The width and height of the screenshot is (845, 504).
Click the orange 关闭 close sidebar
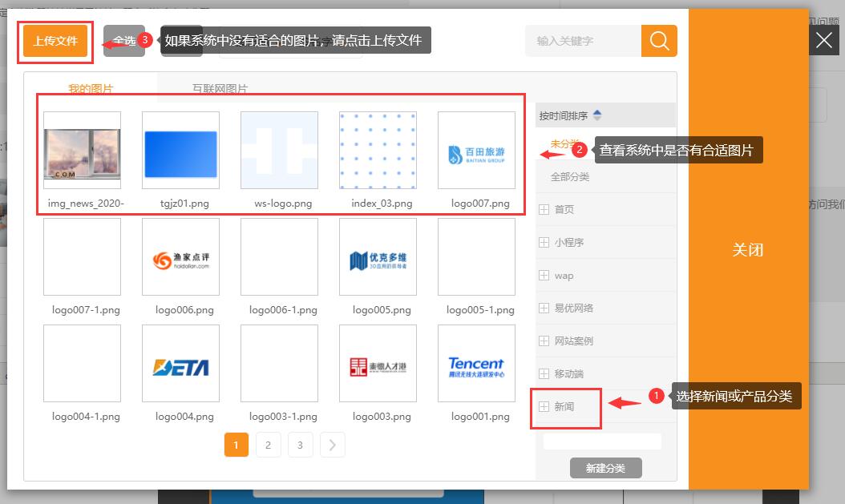(747, 250)
